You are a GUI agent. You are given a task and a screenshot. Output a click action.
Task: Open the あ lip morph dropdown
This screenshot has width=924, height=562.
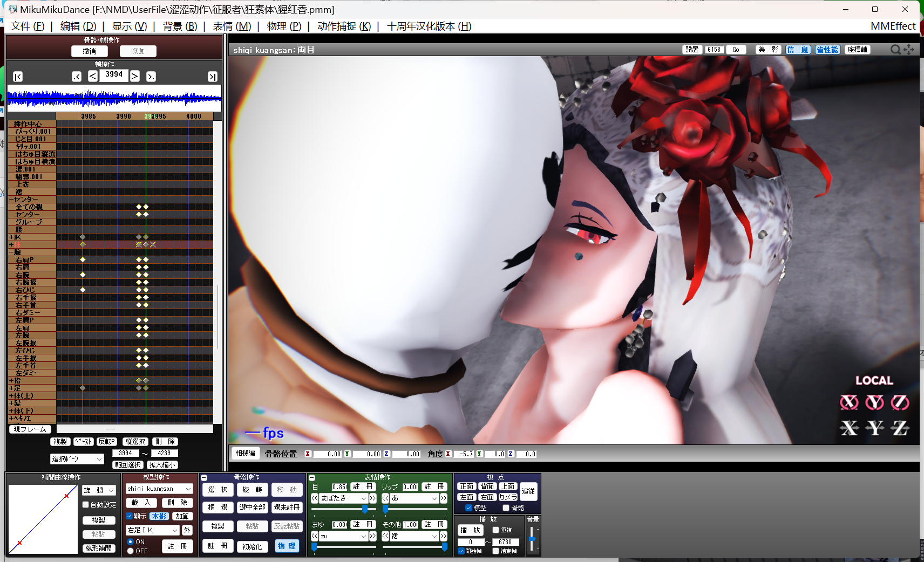pos(415,498)
